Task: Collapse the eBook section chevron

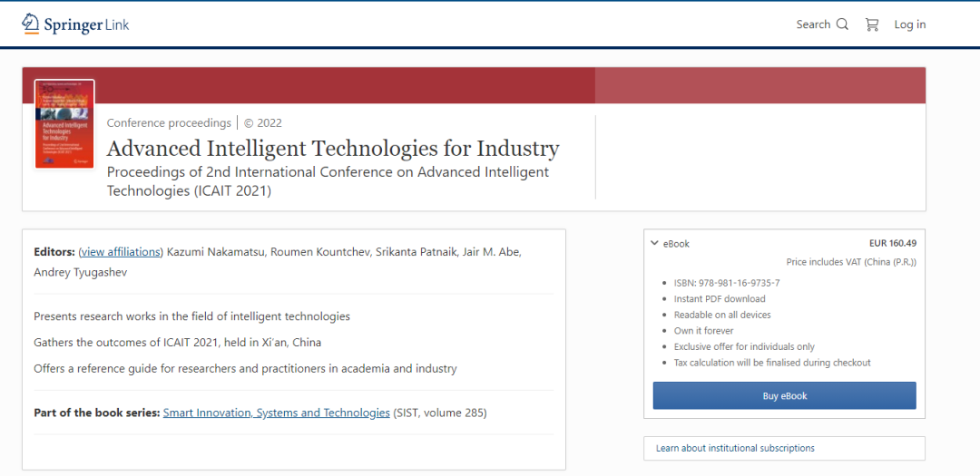Action: click(x=654, y=244)
